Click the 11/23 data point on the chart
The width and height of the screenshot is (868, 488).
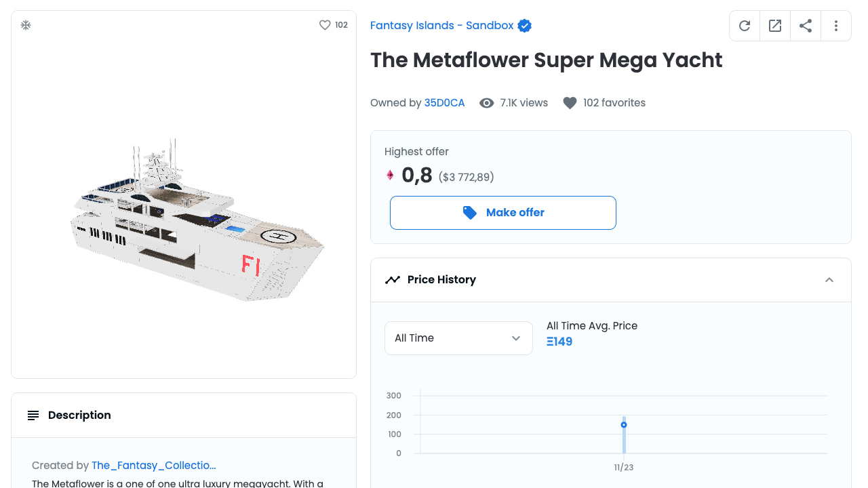tap(624, 425)
